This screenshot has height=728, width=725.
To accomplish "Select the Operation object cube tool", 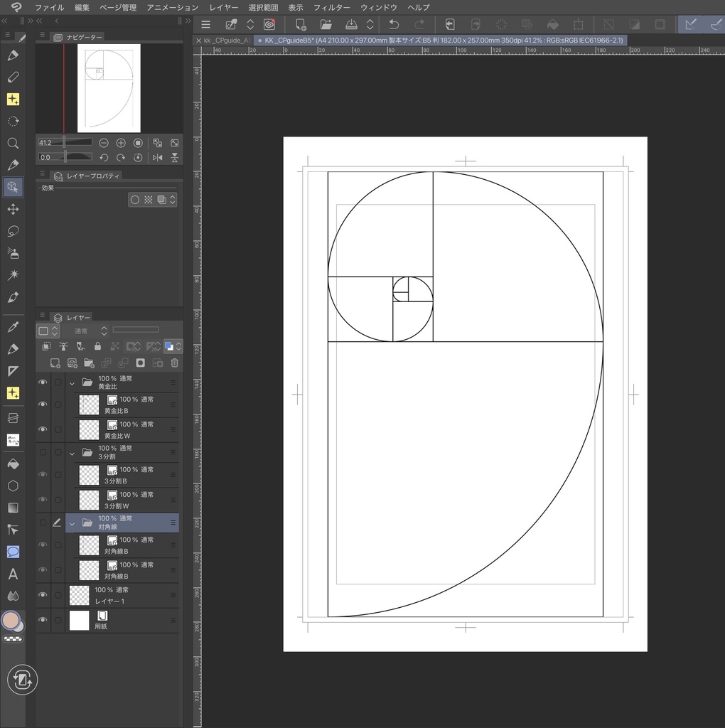I will click(13, 187).
